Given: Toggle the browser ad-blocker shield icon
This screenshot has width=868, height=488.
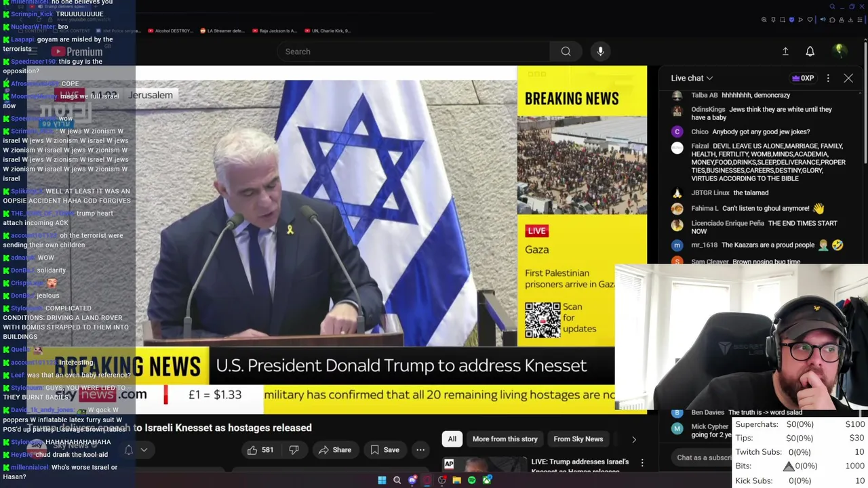Looking at the screenshot, I should [x=791, y=20].
